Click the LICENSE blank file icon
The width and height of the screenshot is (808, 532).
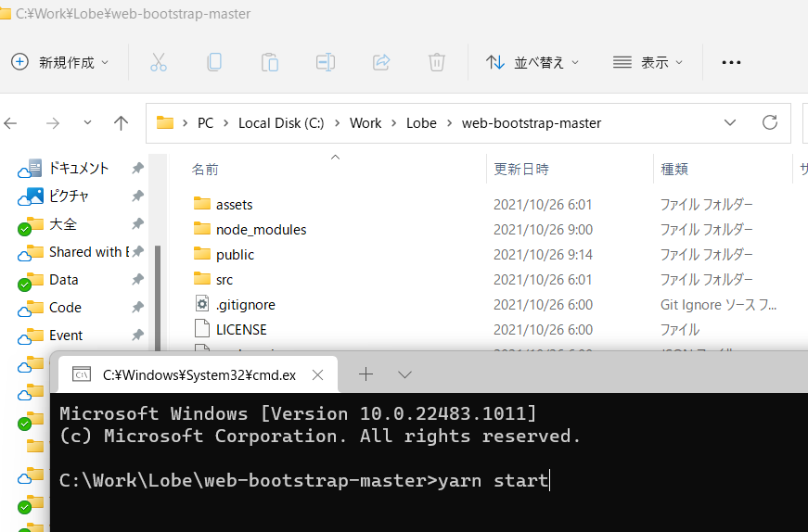coord(202,328)
